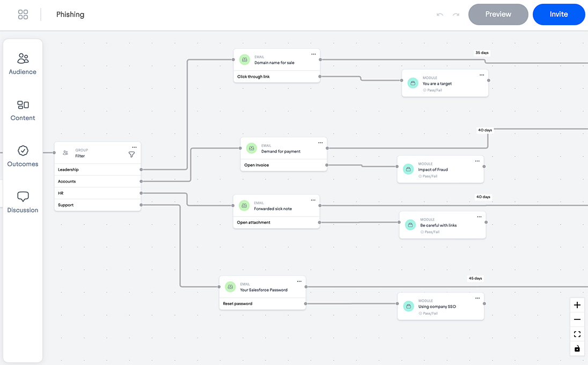Viewport: 588px width, 365px height.
Task: Click the Using company SSO module icon
Action: click(409, 306)
